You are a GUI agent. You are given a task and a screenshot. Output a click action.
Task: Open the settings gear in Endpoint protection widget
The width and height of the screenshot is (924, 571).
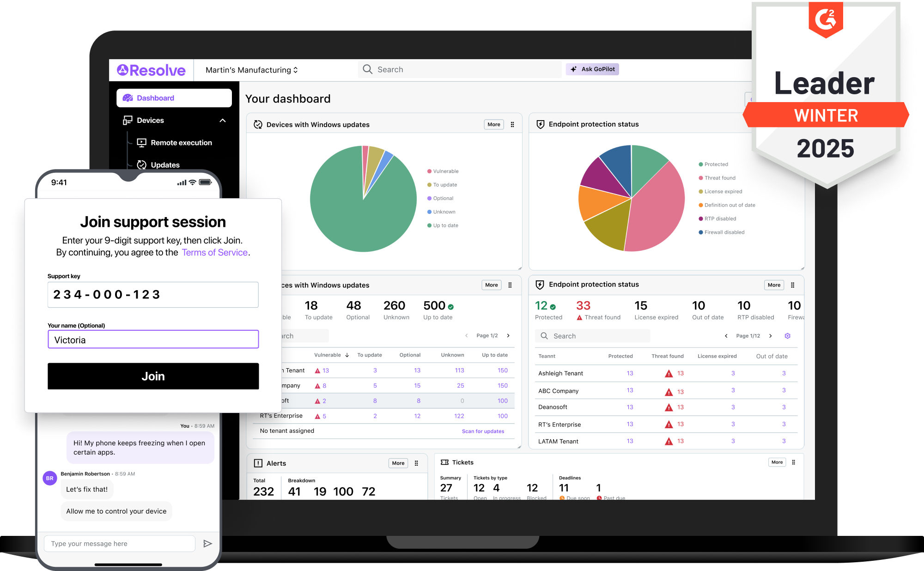click(788, 336)
